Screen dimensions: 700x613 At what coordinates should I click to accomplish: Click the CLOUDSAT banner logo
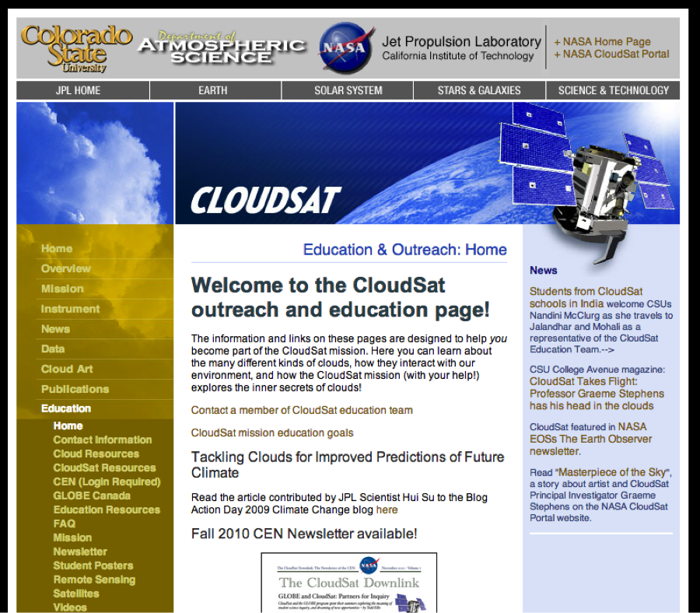click(266, 200)
